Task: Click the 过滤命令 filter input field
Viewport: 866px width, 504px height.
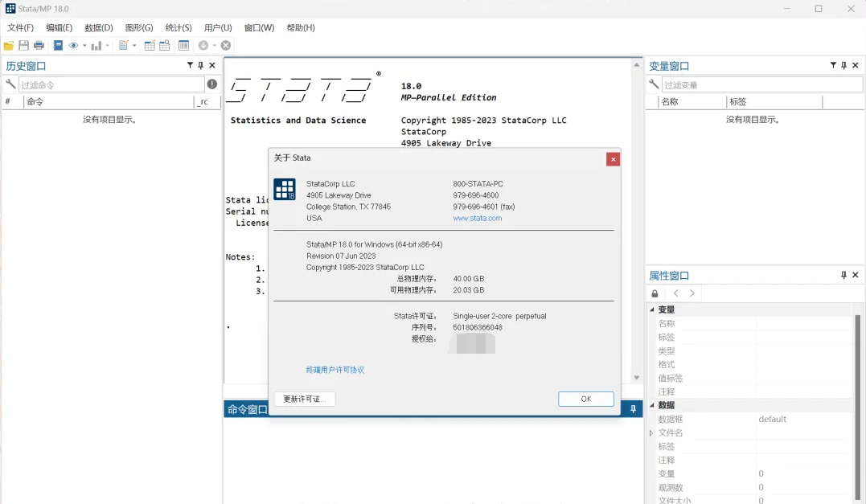Action: point(112,84)
